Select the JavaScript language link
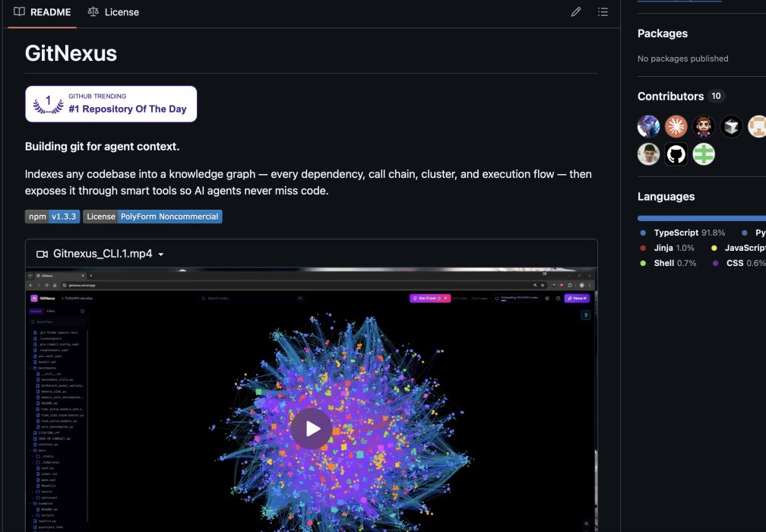The width and height of the screenshot is (766, 532). [738, 249]
